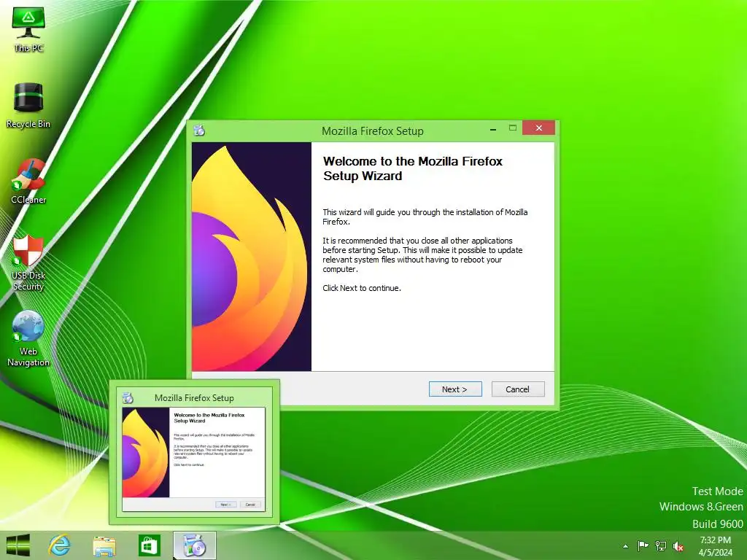Select the Web Navigation desktop shortcut
This screenshot has width=747, height=560.
[x=28, y=338]
